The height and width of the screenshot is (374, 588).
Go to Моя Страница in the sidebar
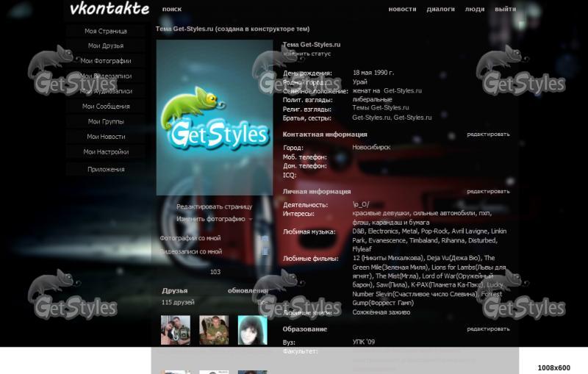click(x=106, y=31)
